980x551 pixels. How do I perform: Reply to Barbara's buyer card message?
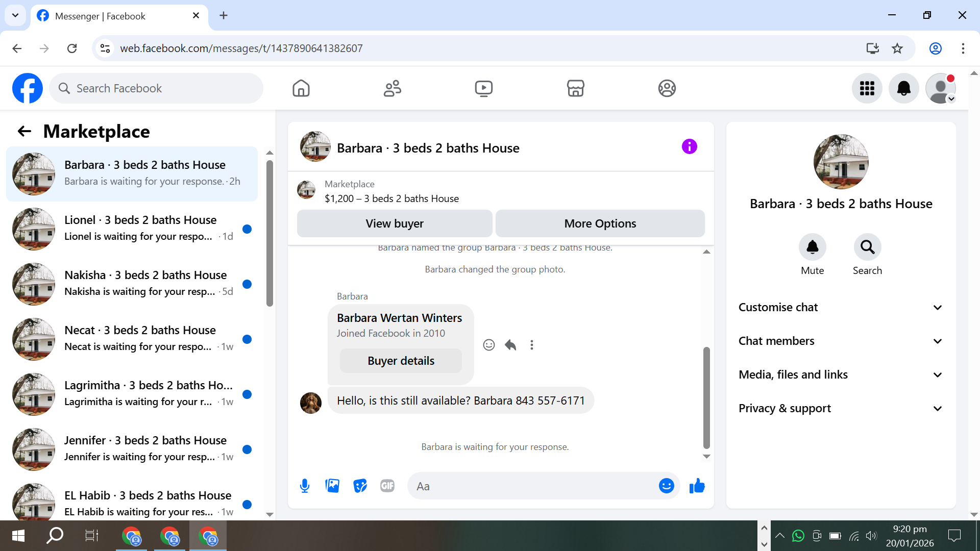point(510,345)
